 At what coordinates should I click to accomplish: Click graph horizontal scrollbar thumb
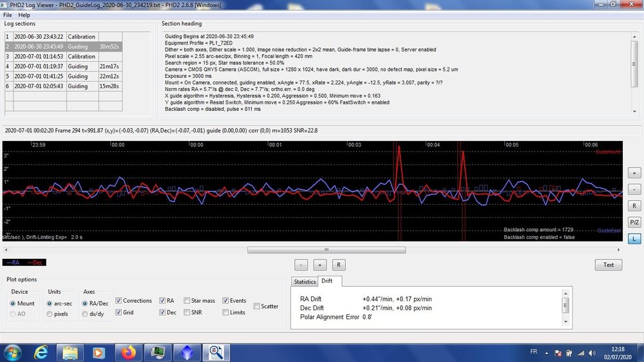click(327, 250)
